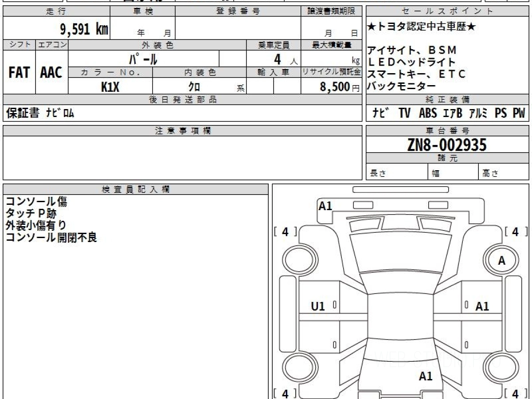This screenshot has height=399, width=532.
Task: Click the アルミ equipment entry
Action: click(478, 113)
